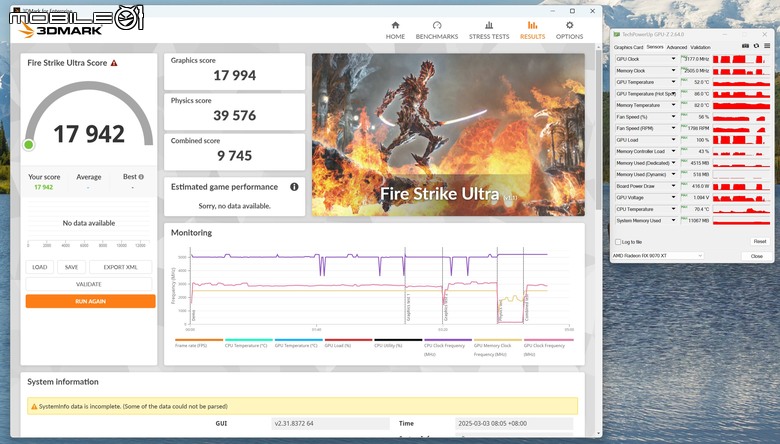Image resolution: width=780 pixels, height=444 pixels.
Task: Click the LOAD button
Action: click(x=39, y=267)
